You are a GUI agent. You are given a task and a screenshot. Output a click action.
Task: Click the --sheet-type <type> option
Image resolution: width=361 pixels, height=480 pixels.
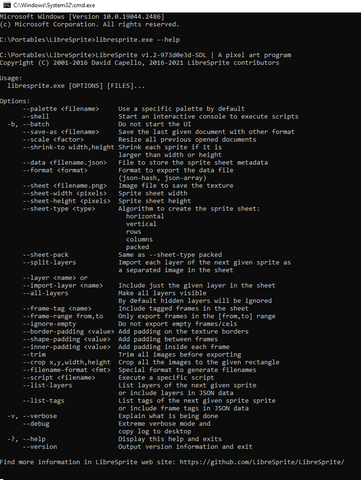pyautogui.click(x=59, y=209)
